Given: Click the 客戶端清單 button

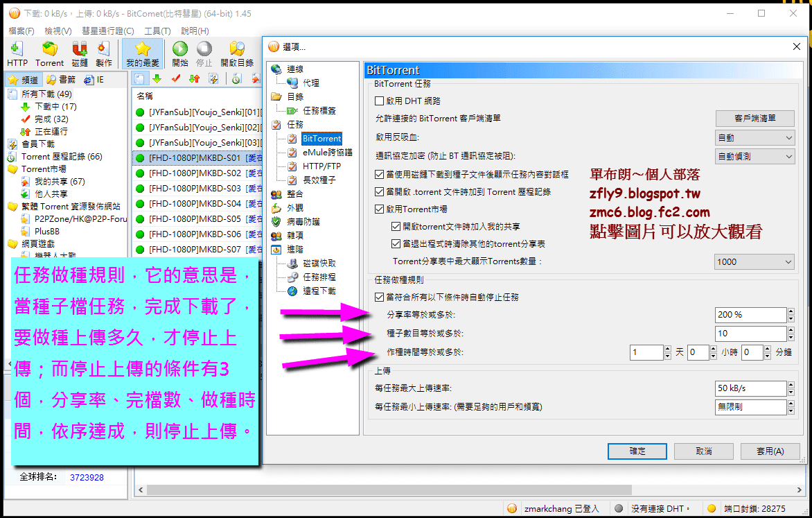Looking at the screenshot, I should point(755,118).
